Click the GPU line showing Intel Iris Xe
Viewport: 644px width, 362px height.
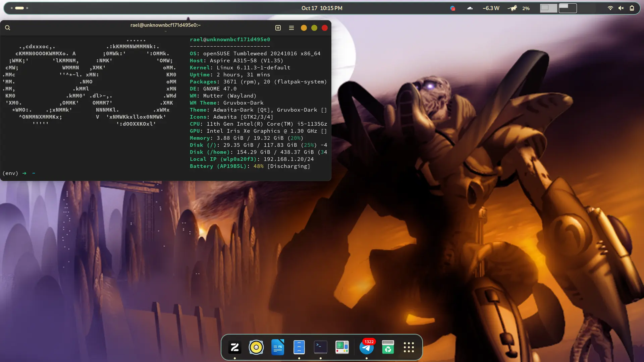click(258, 131)
